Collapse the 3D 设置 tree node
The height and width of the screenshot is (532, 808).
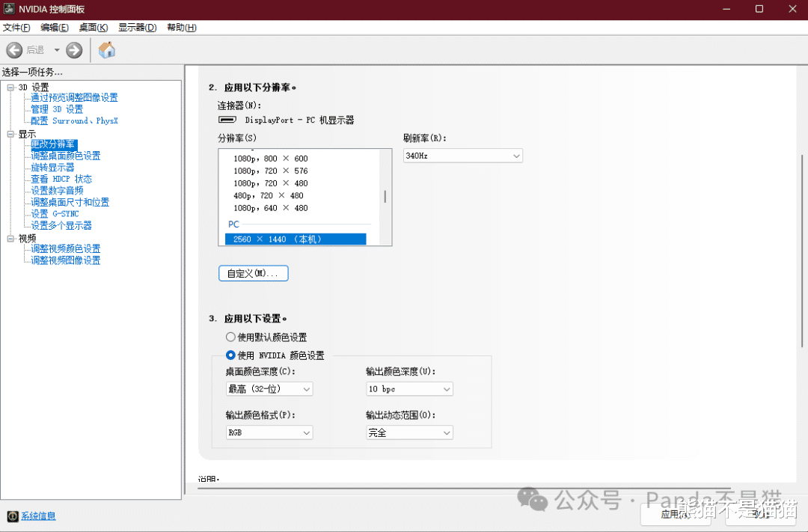click(x=10, y=88)
